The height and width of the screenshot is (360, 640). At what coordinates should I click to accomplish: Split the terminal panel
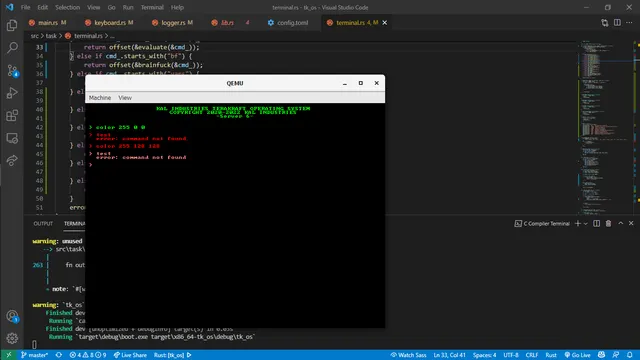click(x=596, y=223)
